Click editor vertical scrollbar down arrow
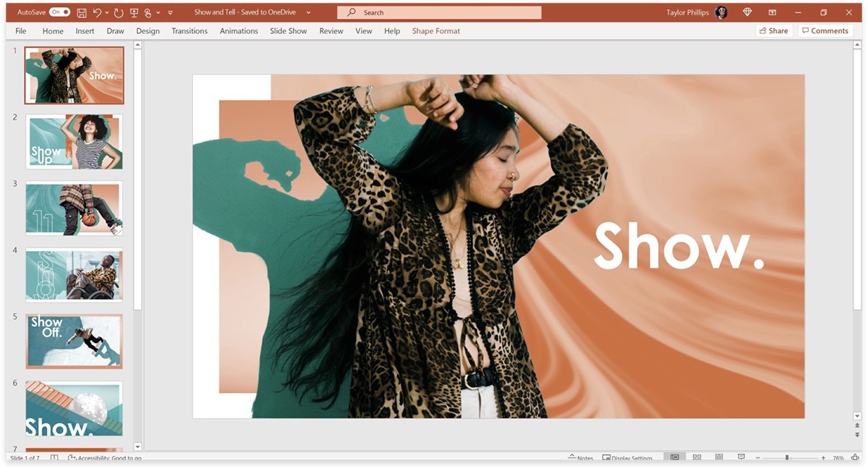The height and width of the screenshot is (469, 868). click(x=857, y=416)
